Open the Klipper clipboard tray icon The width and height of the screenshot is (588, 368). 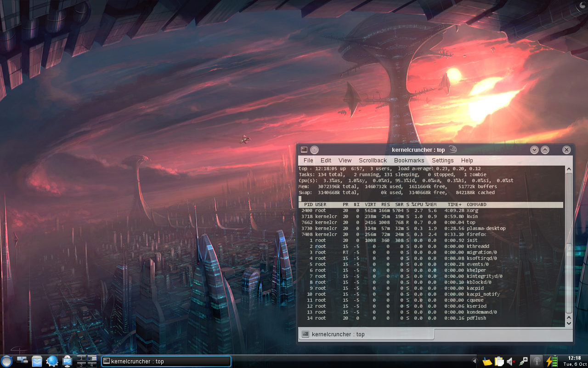(499, 362)
